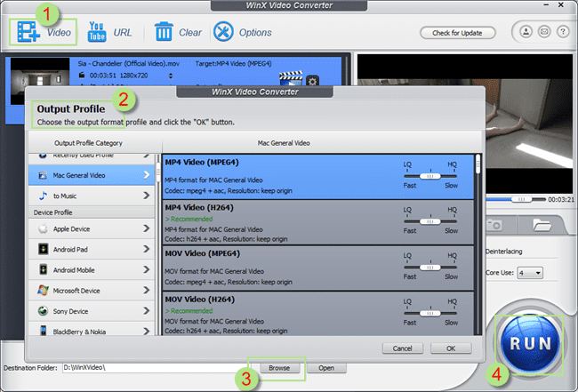This screenshot has height=392, width=578.
Task: Click the Microsoft Device Windows icon
Action: [x=43, y=291]
